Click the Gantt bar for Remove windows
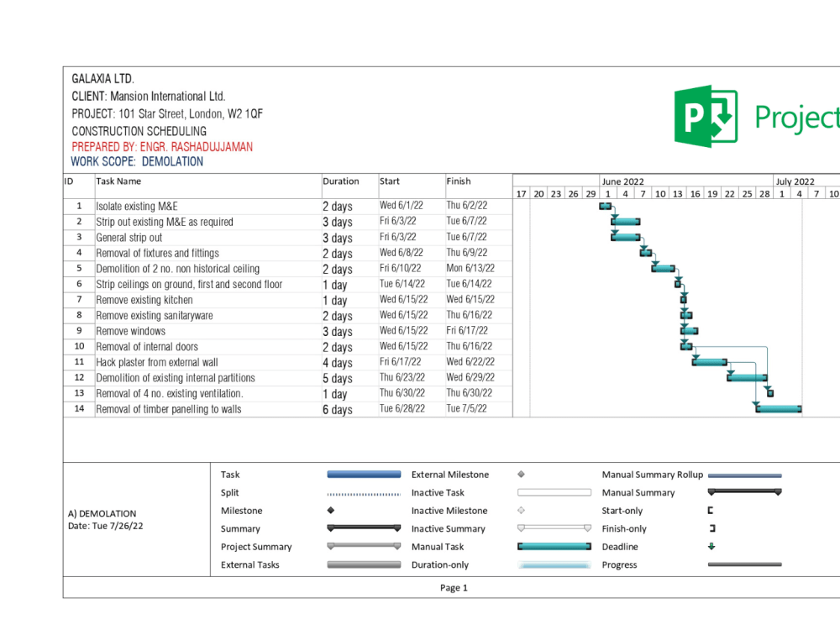 coord(690,331)
